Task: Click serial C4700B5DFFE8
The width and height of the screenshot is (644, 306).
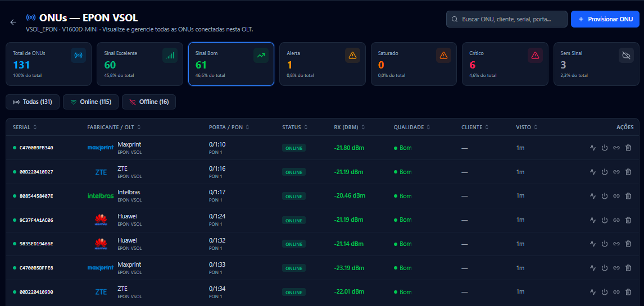Action: (x=36, y=268)
